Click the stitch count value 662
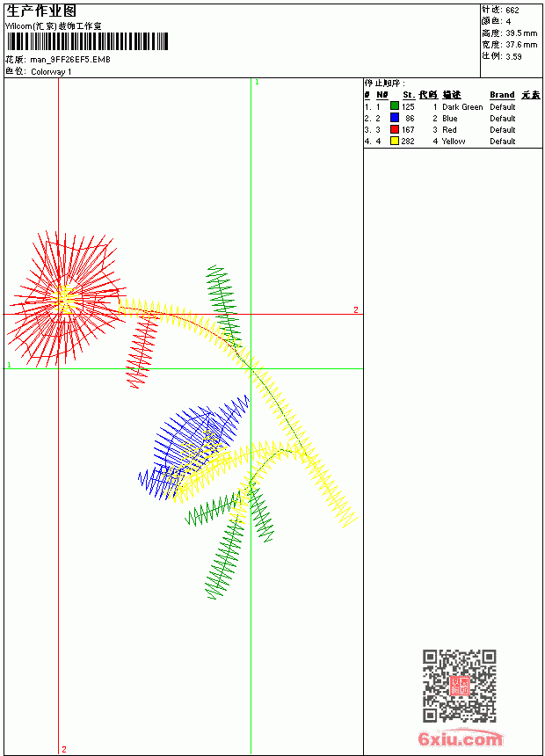545x756 pixels. pyautogui.click(x=512, y=11)
